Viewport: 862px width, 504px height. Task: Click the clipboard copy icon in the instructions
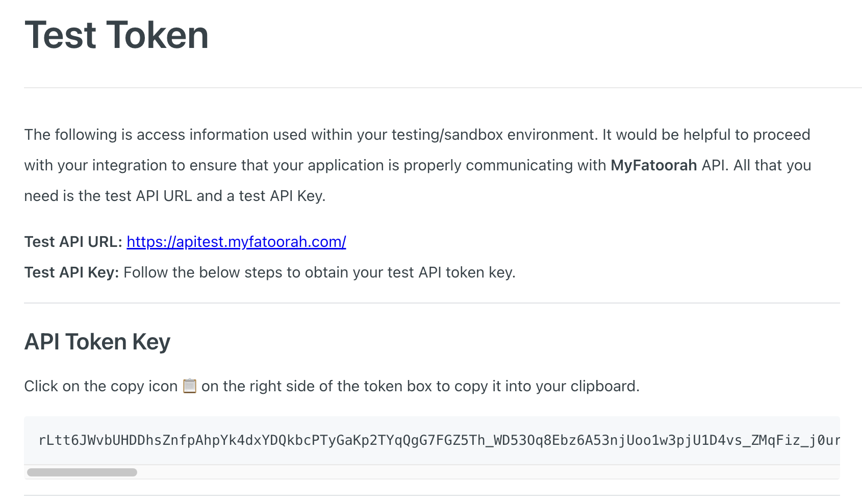pos(189,386)
